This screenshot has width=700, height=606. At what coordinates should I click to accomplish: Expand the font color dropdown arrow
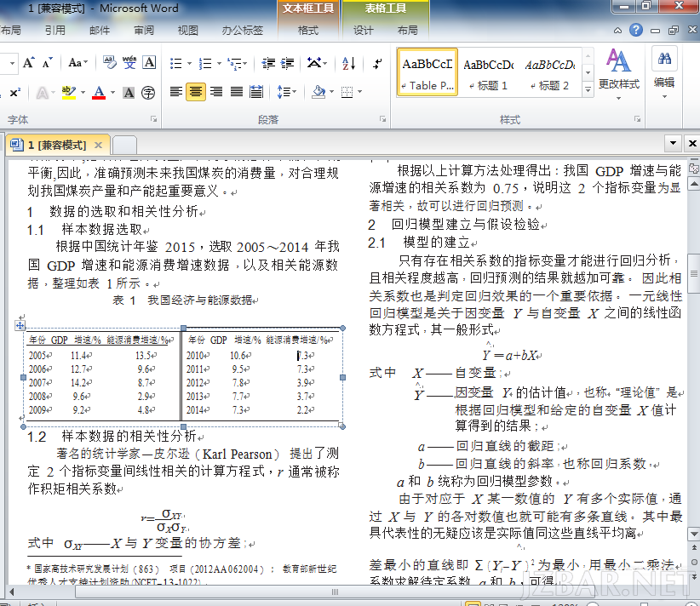pyautogui.click(x=112, y=93)
